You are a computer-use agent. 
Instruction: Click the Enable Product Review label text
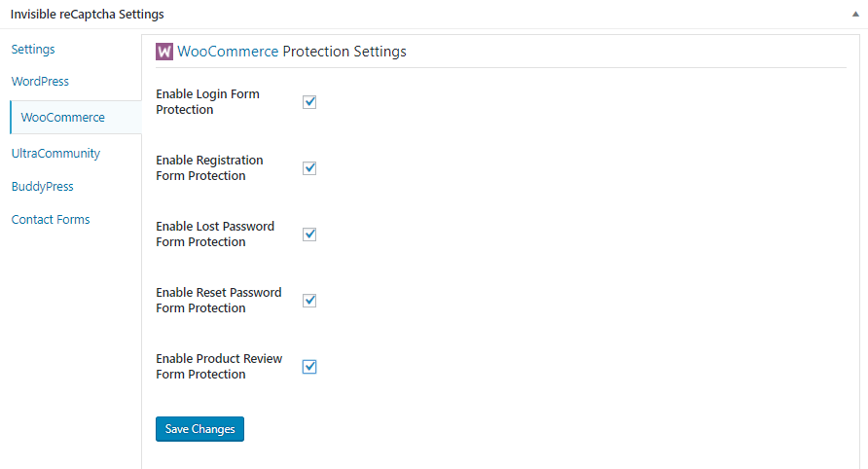pos(219,359)
